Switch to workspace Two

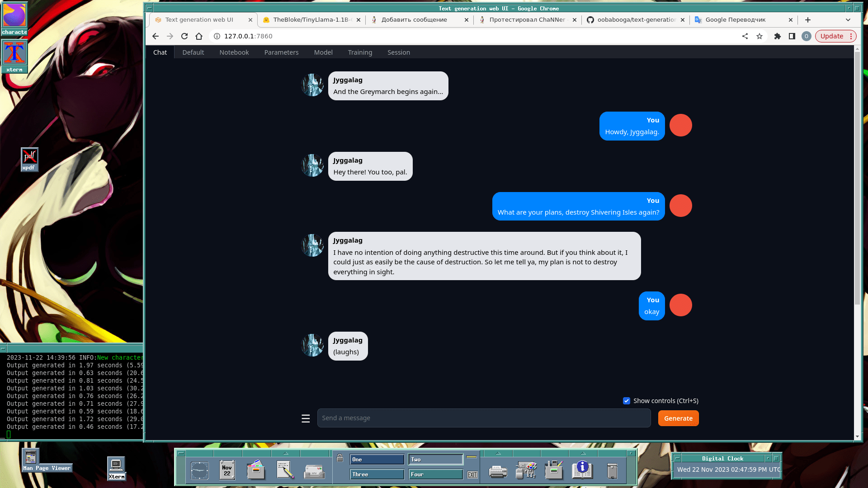(x=435, y=460)
